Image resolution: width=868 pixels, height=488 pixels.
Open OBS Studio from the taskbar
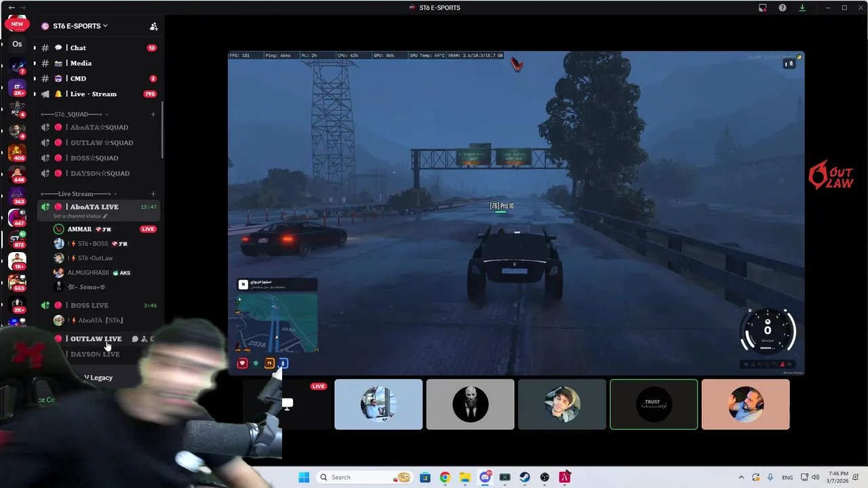(x=545, y=477)
